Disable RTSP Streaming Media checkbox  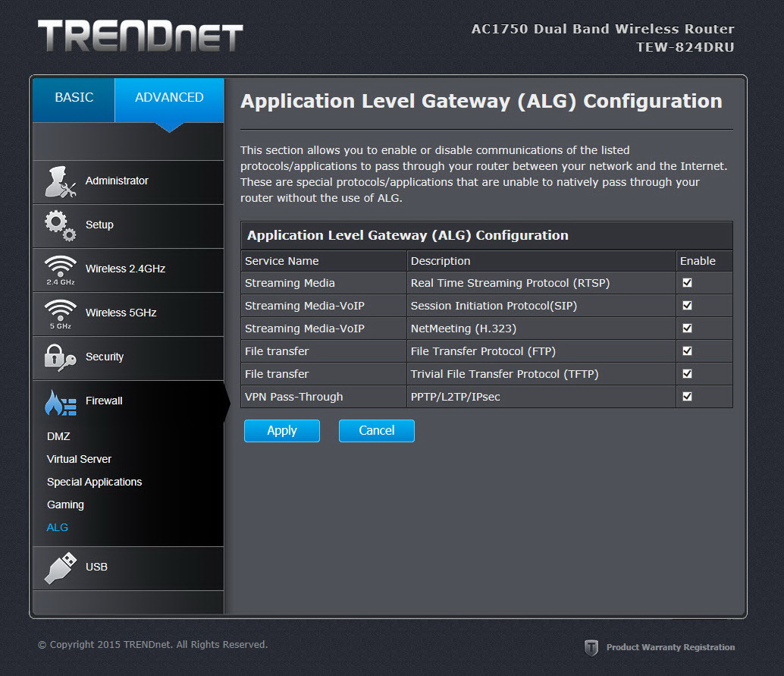[688, 283]
